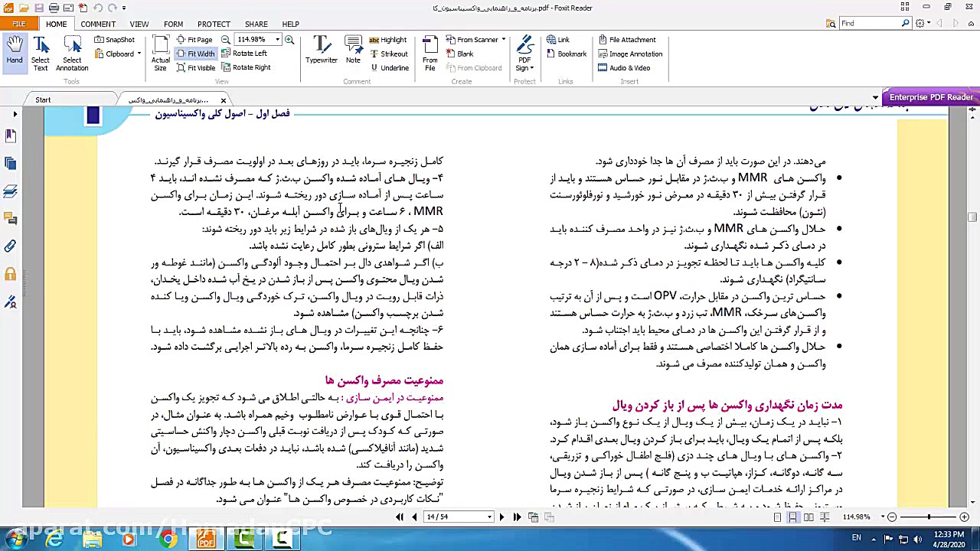This screenshot has height=551, width=980.
Task: Zoom in with the plus magnifier
Action: 289,40
